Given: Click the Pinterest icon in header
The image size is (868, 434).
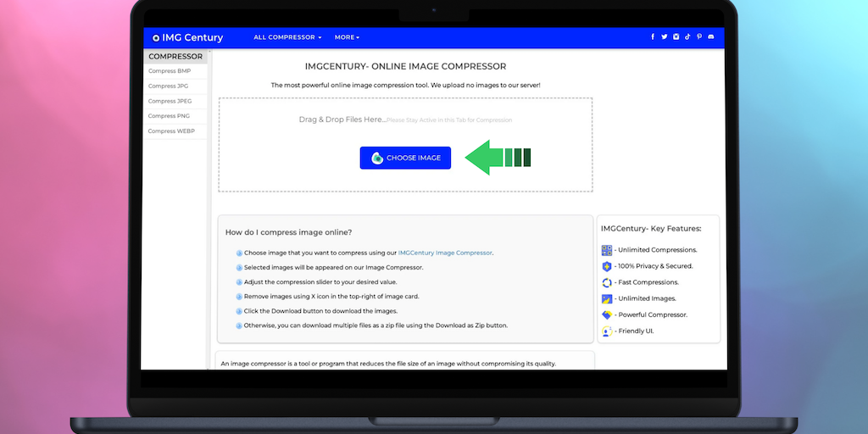Looking at the screenshot, I should 699,37.
